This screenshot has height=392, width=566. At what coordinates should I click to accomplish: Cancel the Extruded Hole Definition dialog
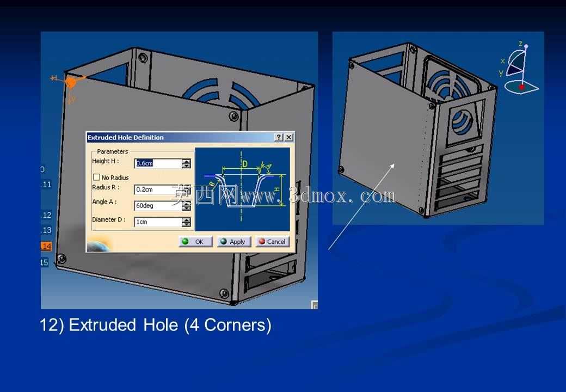coord(273,242)
